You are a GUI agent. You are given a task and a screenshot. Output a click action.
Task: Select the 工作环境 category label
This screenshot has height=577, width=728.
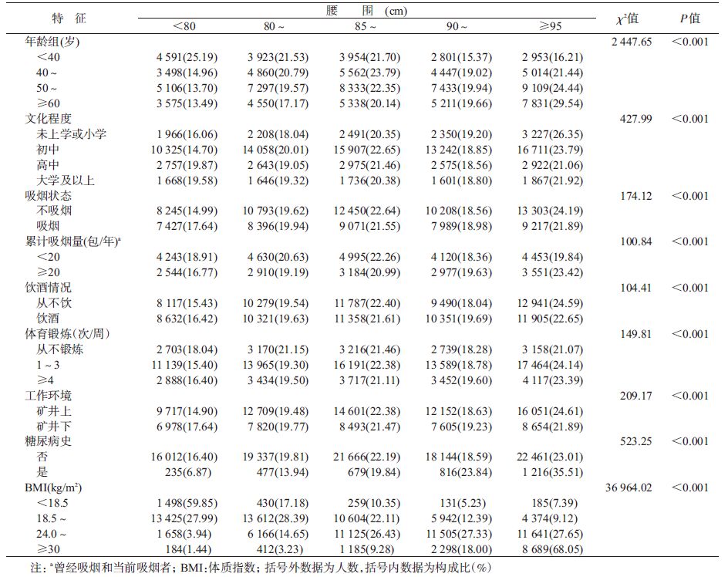pyautogui.click(x=50, y=396)
